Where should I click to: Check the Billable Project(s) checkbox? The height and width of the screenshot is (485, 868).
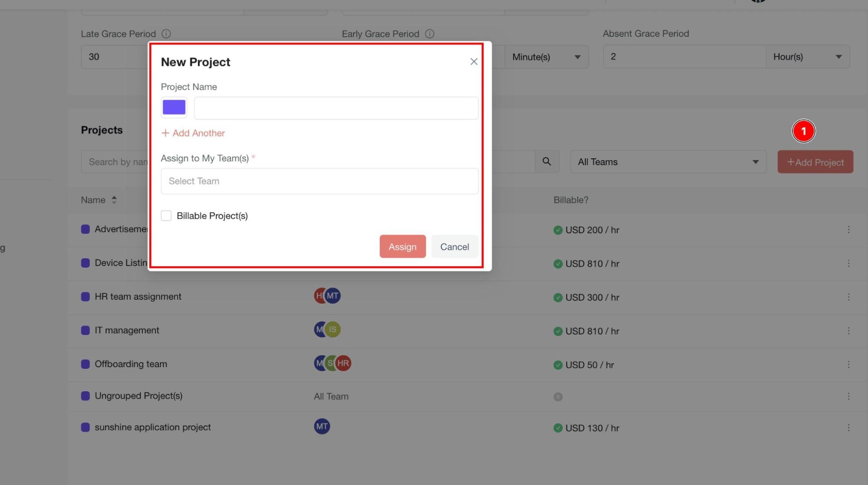click(166, 216)
